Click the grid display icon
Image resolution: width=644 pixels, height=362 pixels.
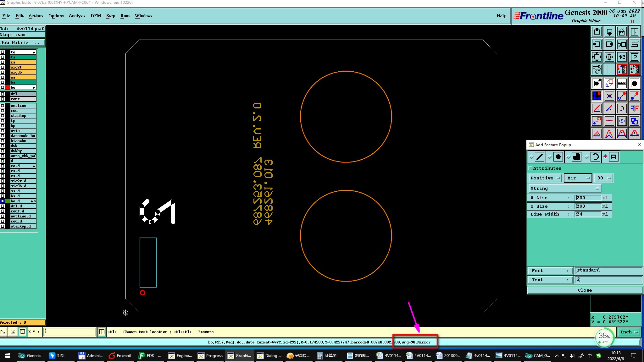pos(609,69)
